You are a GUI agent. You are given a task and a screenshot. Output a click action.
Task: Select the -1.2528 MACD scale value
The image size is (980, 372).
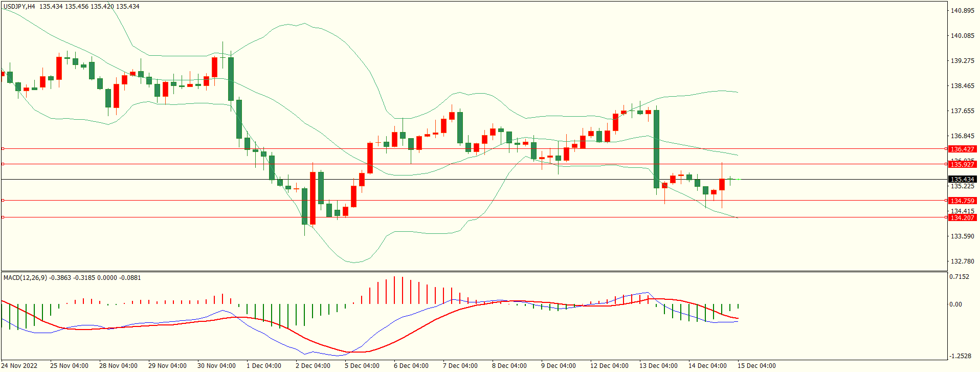tap(959, 356)
